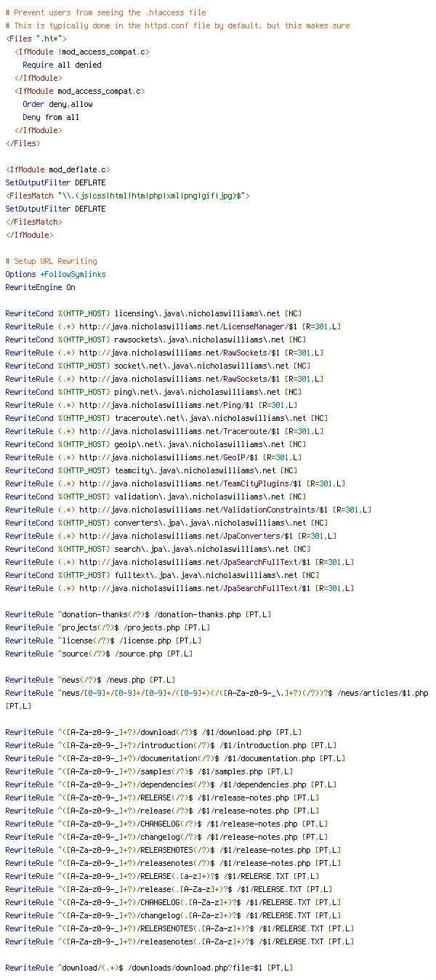
Task: Click the RewriteCond line for rawsockets host
Action: point(156,340)
